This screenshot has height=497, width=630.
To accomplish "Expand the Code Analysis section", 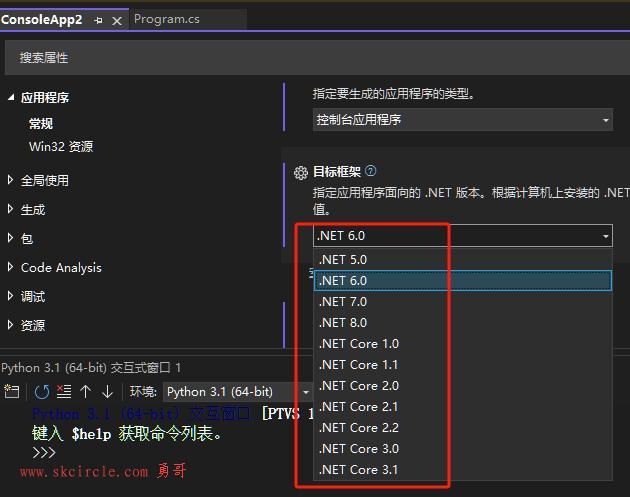I will [x=10, y=267].
